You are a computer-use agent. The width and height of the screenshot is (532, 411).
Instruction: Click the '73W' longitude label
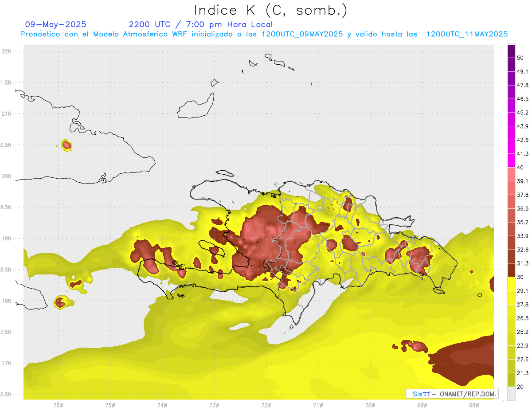click(214, 405)
